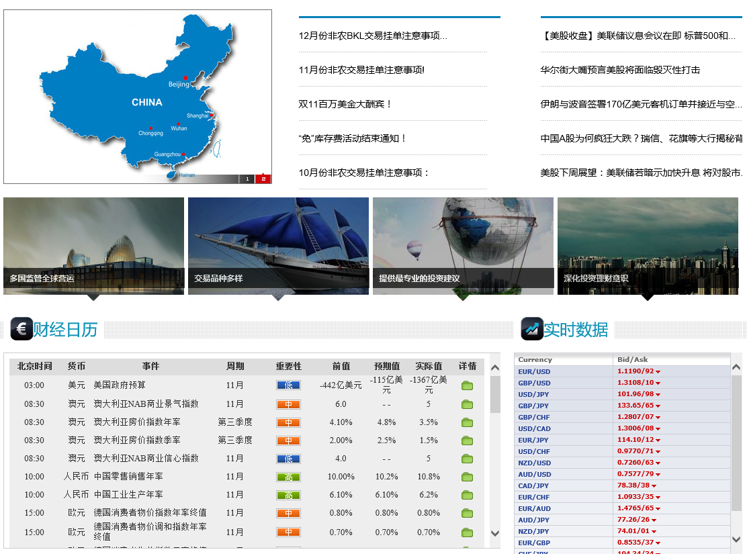Screen dimensions: 747x560
Task: Click the 0.8535/37 EUR/GBP quote
Action: (x=635, y=543)
